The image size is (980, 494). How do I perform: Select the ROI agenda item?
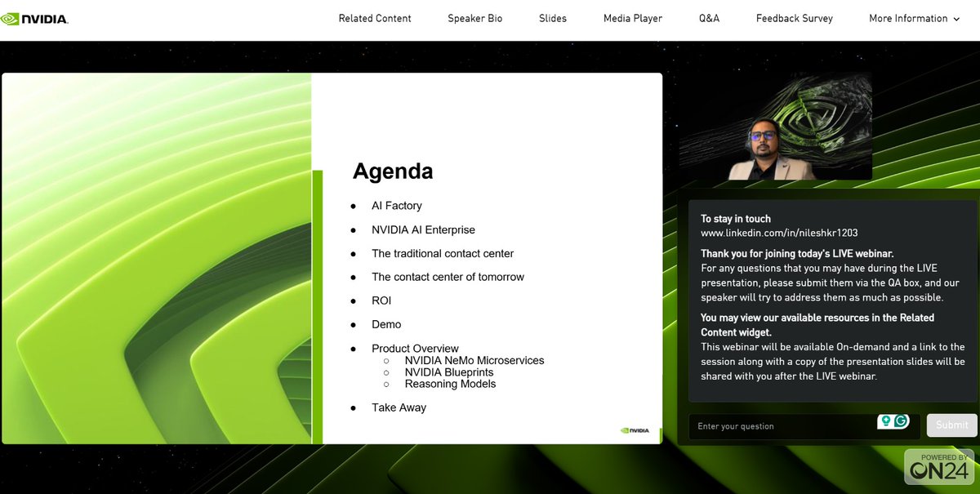coord(381,300)
